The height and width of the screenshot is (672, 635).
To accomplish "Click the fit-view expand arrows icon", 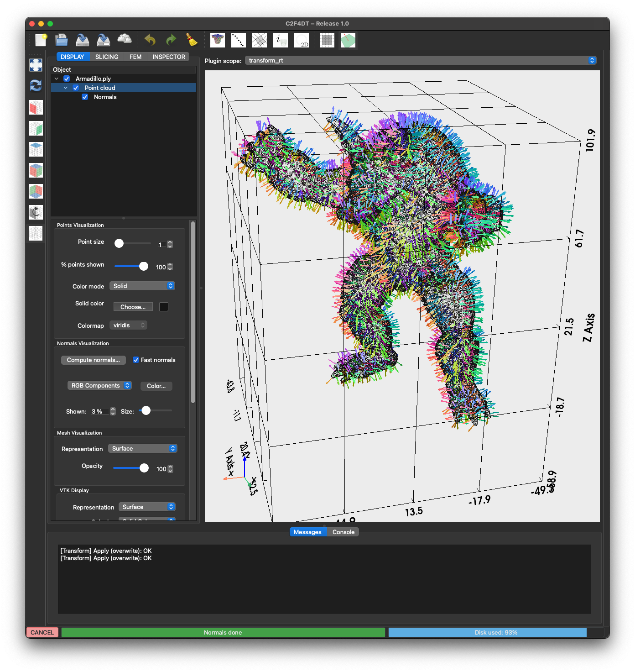I will pyautogui.click(x=36, y=65).
